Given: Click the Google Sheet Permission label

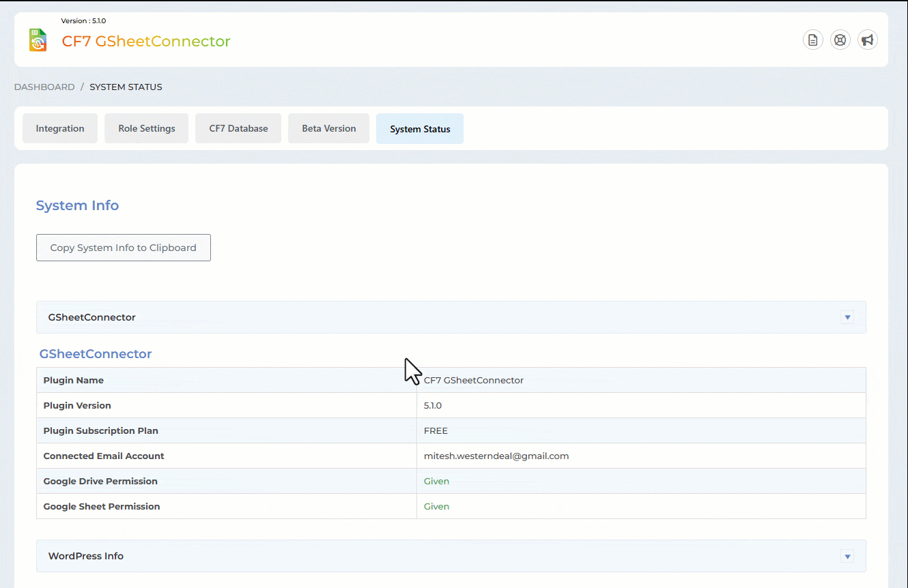Looking at the screenshot, I should (102, 506).
